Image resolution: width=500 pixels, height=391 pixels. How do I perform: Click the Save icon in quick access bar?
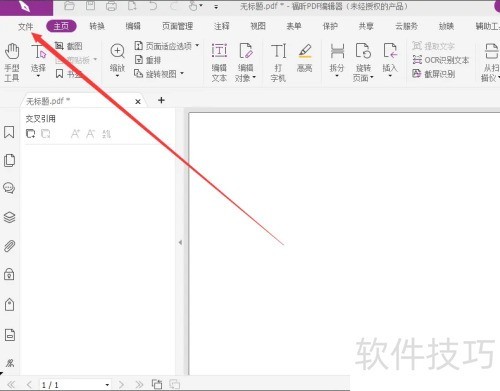(x=90, y=6)
